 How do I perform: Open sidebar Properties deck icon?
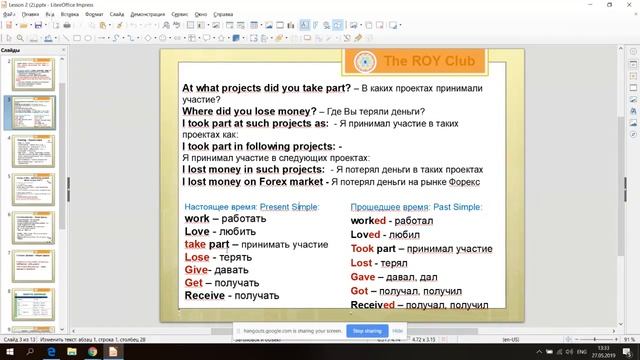point(633,64)
